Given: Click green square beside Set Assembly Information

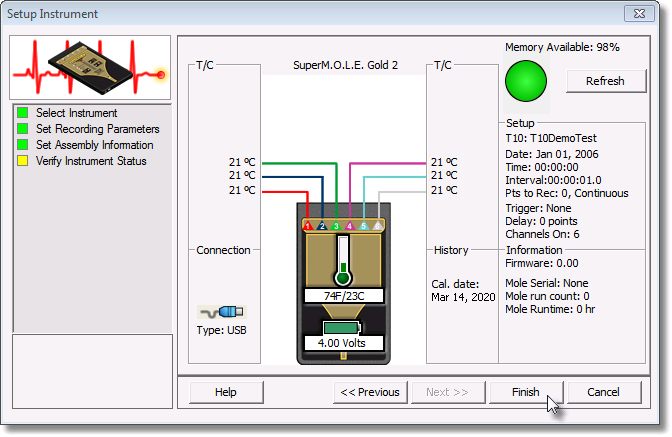Looking at the screenshot, I should (x=22, y=144).
